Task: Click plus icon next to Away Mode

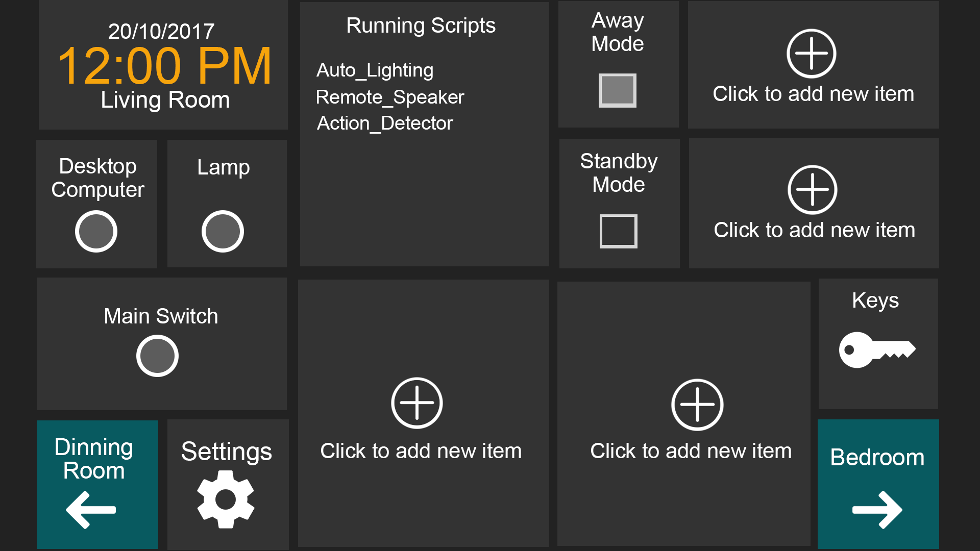Action: (811, 54)
